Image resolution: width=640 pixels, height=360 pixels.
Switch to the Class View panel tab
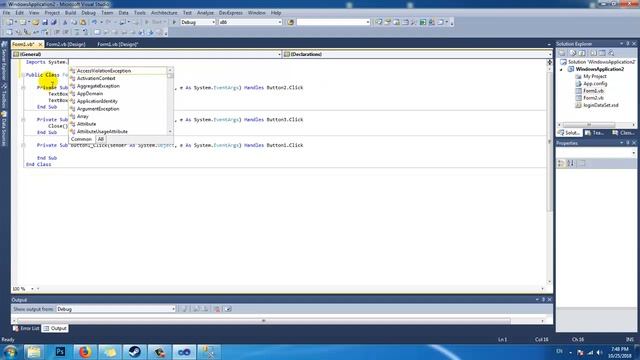coord(623,133)
